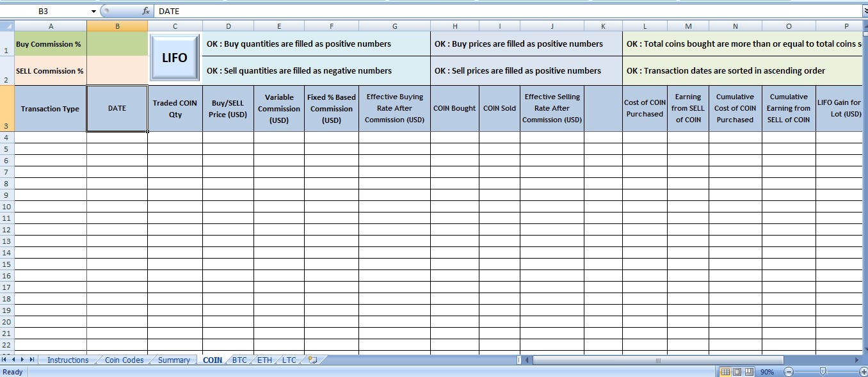Click 'Buy prices are filled as positive numbers' message

tap(527, 44)
